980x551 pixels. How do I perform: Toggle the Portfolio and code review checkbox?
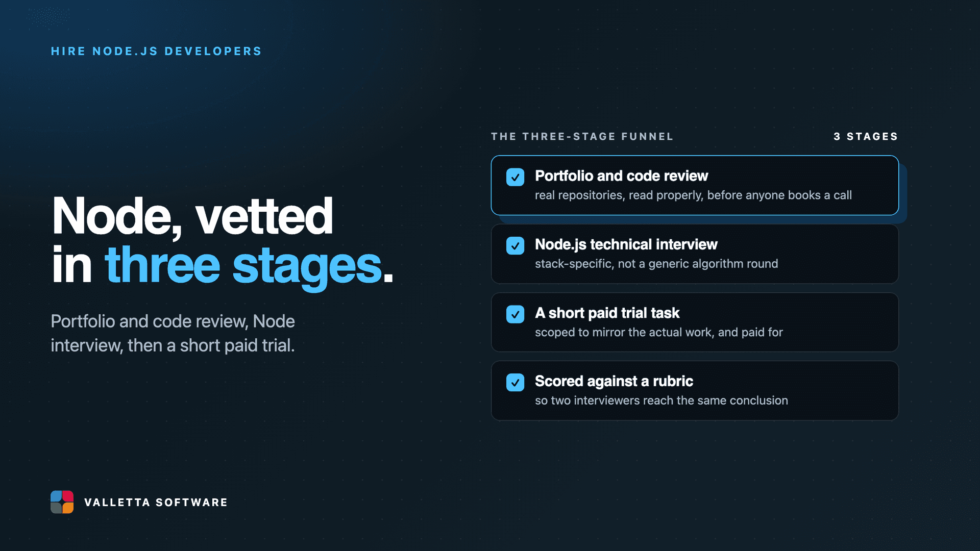point(515,177)
